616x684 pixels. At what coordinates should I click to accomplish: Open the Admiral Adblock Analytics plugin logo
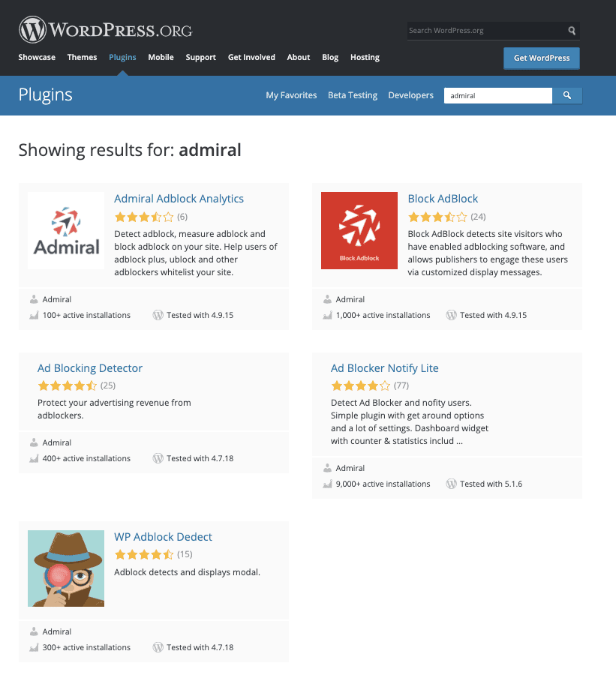(x=66, y=230)
